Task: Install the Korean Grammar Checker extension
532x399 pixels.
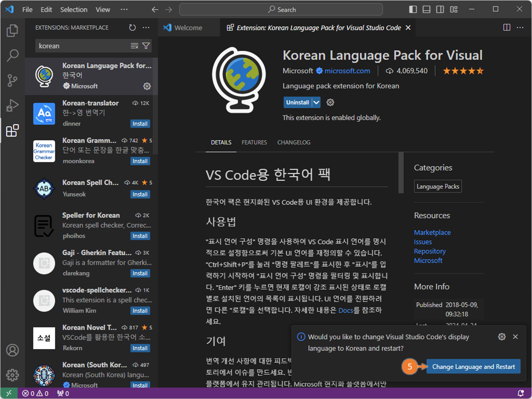Action: point(140,161)
